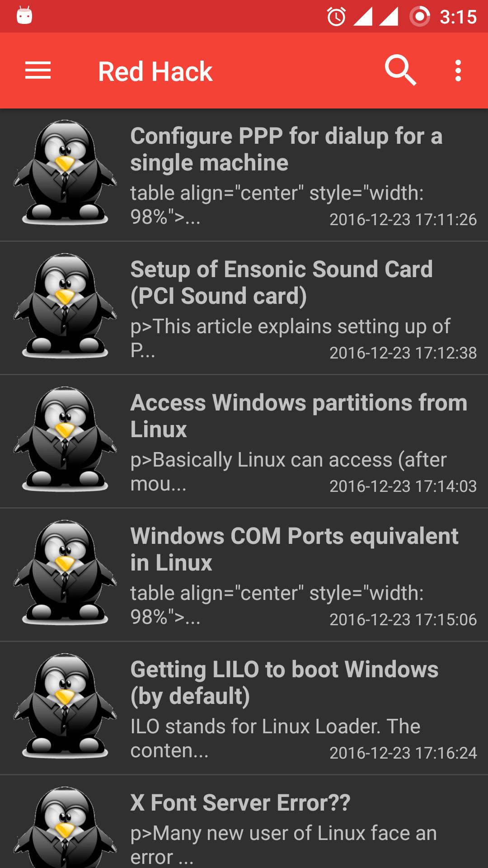Tap the search magnifier icon

(400, 71)
